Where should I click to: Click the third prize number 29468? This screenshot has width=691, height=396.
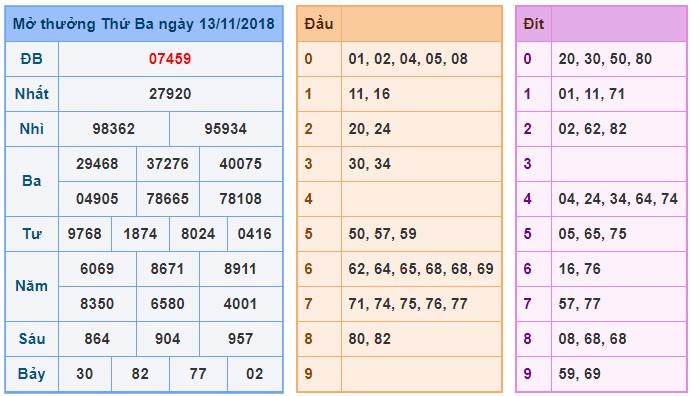tap(97, 163)
